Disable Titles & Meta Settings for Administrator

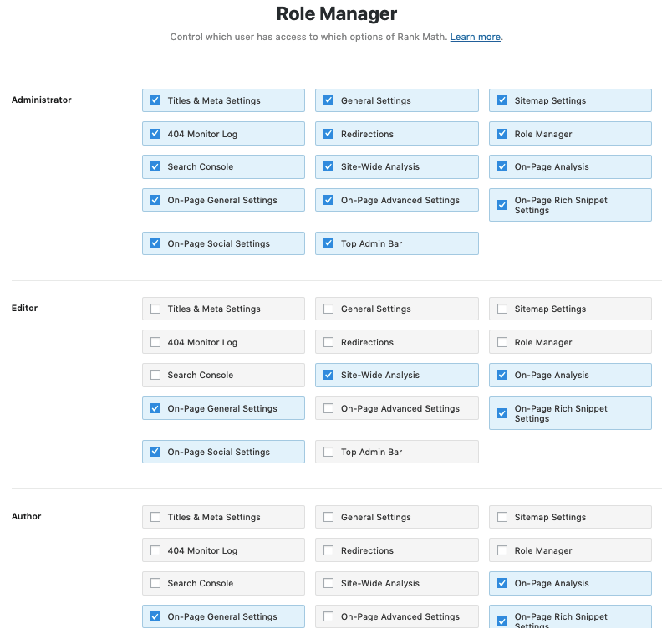point(155,100)
